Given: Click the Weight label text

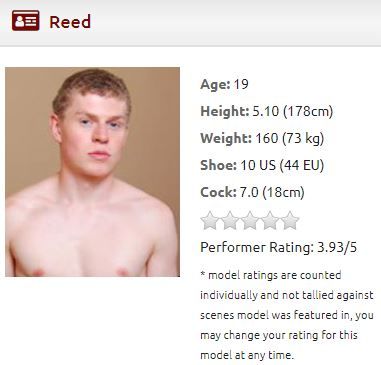Looking at the screenshot, I should pos(226,138).
